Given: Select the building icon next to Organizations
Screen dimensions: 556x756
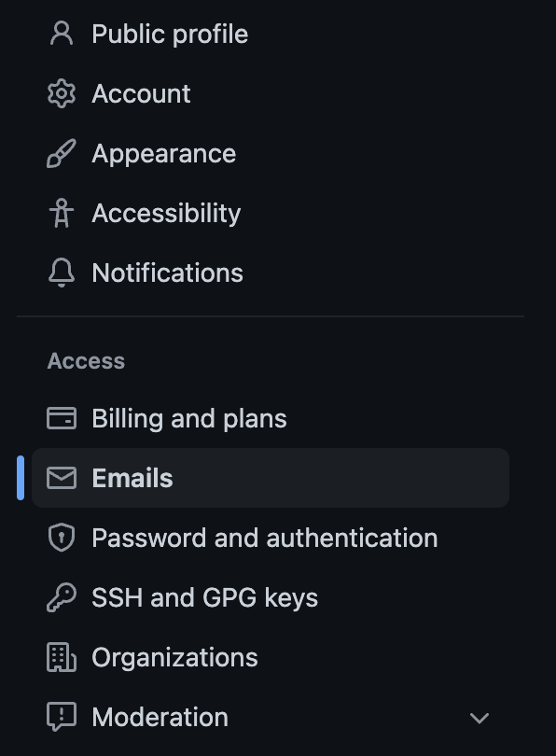Looking at the screenshot, I should click(x=62, y=657).
